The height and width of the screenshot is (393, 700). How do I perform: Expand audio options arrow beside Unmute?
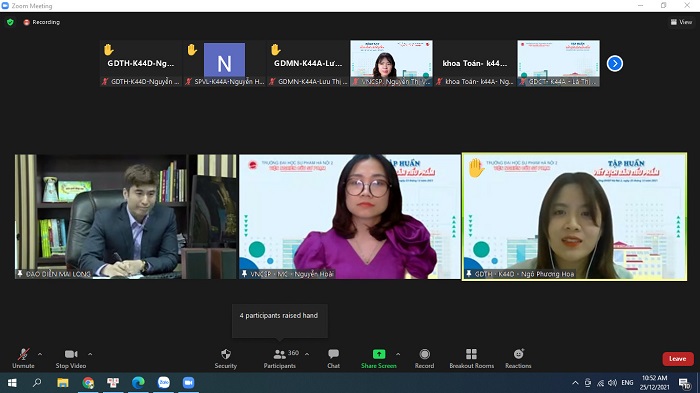pyautogui.click(x=40, y=354)
